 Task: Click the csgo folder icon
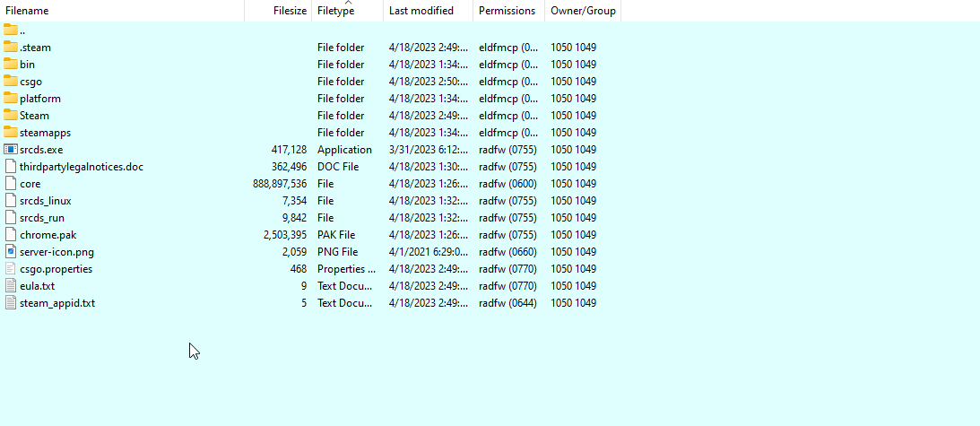(x=11, y=81)
